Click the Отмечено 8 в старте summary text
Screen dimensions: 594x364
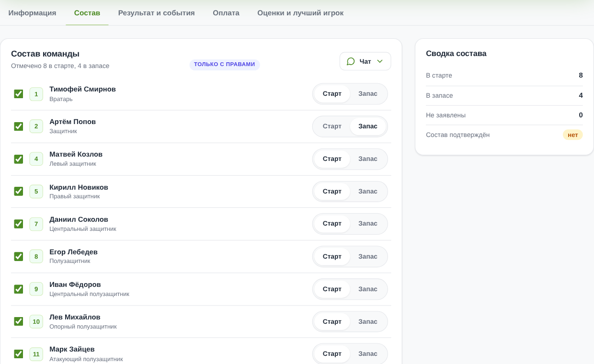[60, 66]
